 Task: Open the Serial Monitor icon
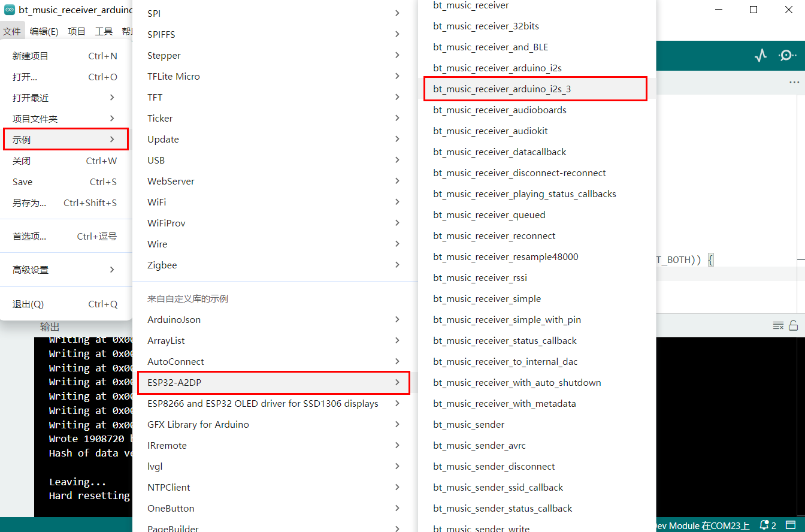(x=786, y=56)
